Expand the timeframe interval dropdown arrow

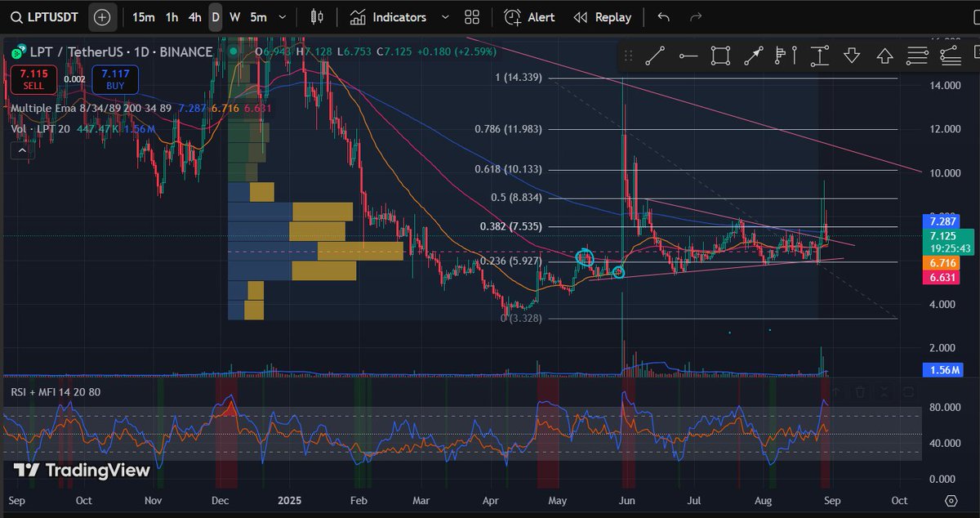[x=283, y=17]
